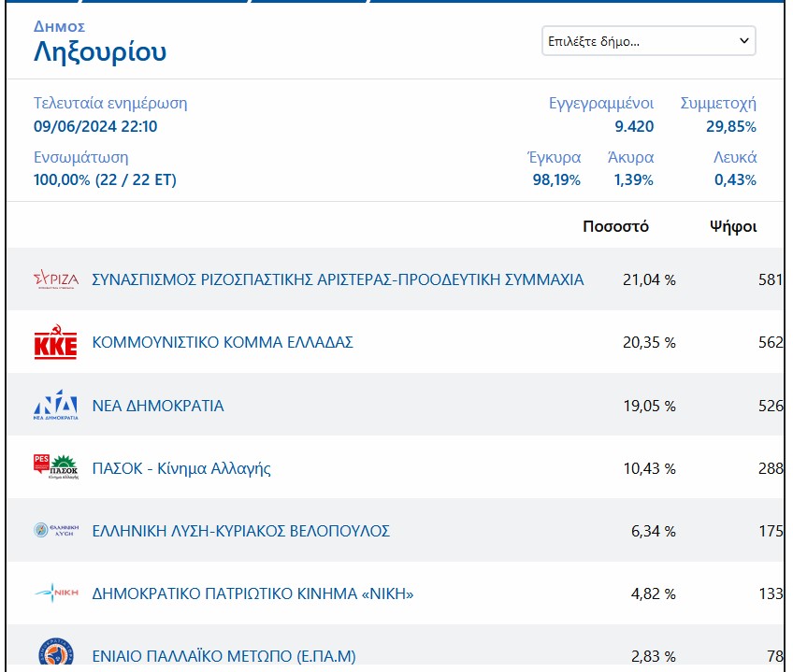
Task: Click ΠΑΣΟΚ's vote count '288'
Action: (x=771, y=468)
